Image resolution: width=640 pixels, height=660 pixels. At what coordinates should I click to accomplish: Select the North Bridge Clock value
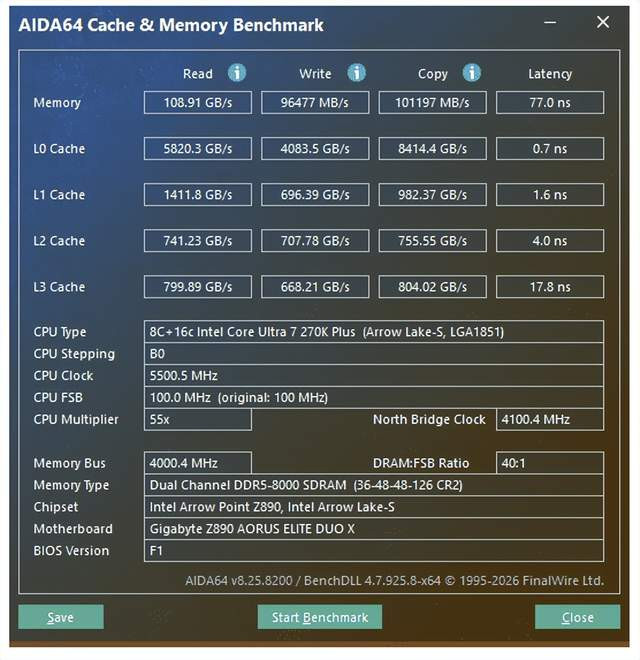pos(550,420)
